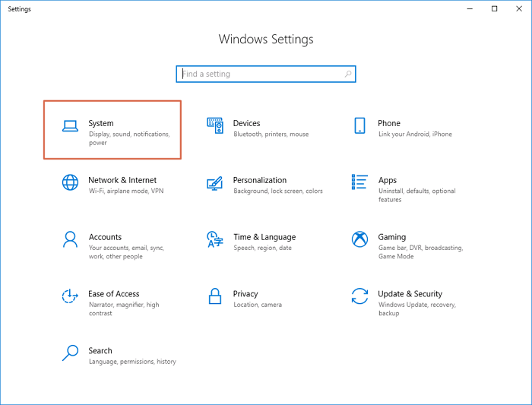
Task: Click 'Uninstall, defaults, optional features' description
Action: [417, 195]
